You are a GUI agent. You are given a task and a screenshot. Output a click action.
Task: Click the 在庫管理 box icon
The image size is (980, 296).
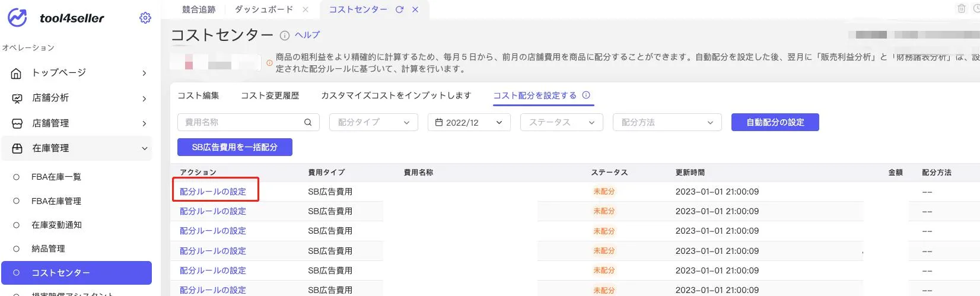coord(17,148)
